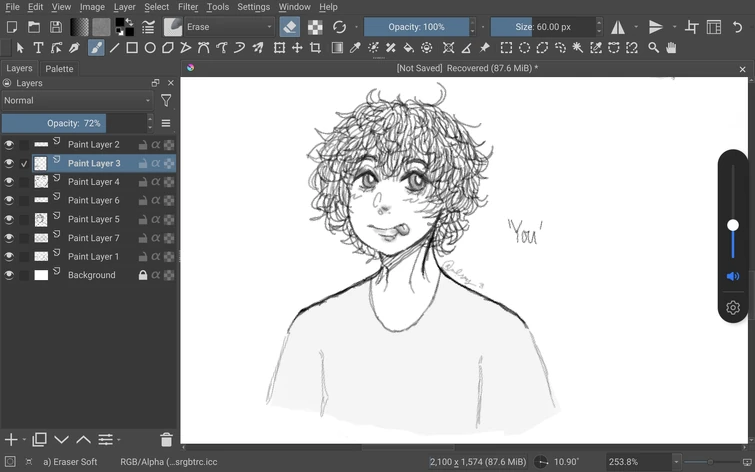Choose the Pan hand tool
The height and width of the screenshot is (472, 755).
pos(672,48)
